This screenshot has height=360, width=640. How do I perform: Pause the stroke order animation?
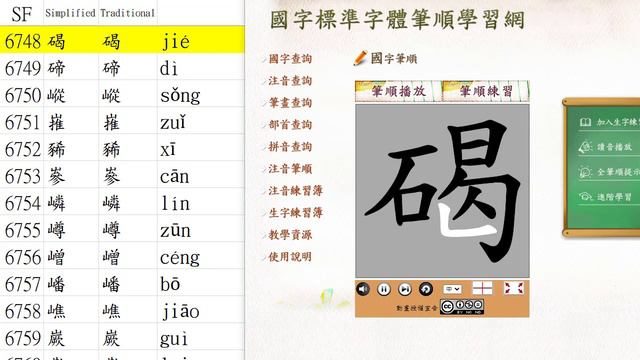384,289
